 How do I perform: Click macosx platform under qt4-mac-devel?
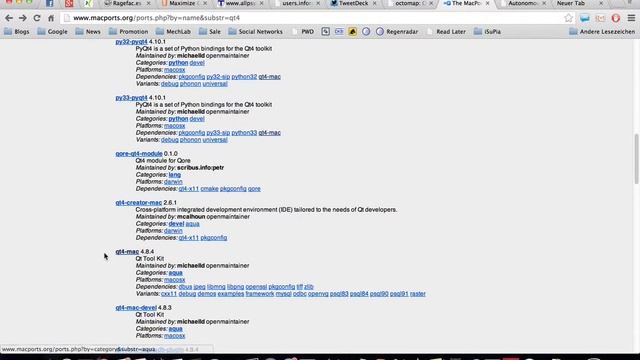(x=175, y=336)
